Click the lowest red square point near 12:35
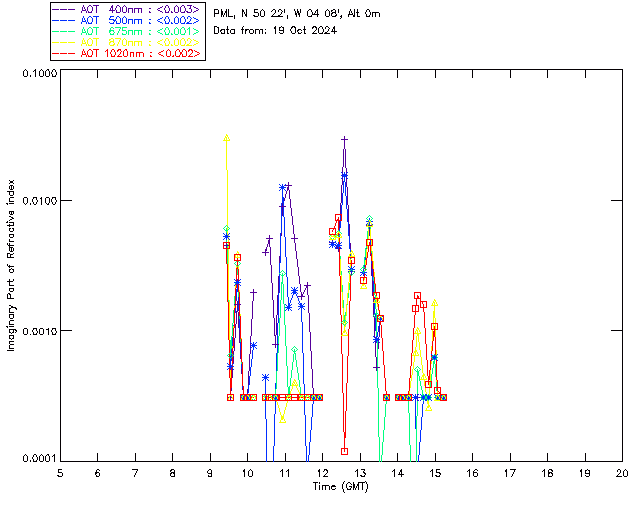 344,451
